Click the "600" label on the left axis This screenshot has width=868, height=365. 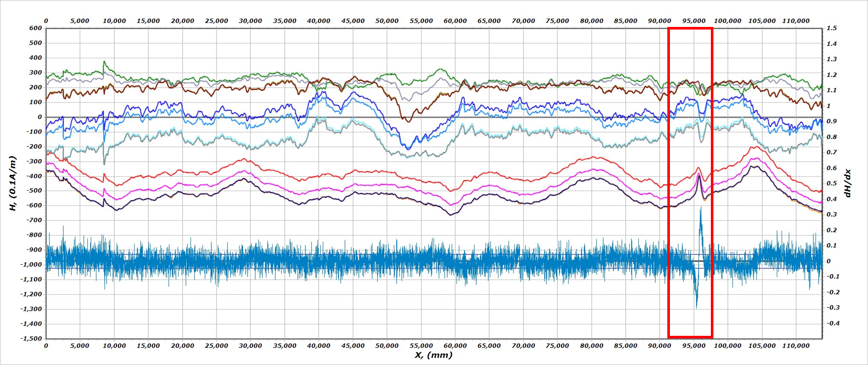(x=35, y=28)
